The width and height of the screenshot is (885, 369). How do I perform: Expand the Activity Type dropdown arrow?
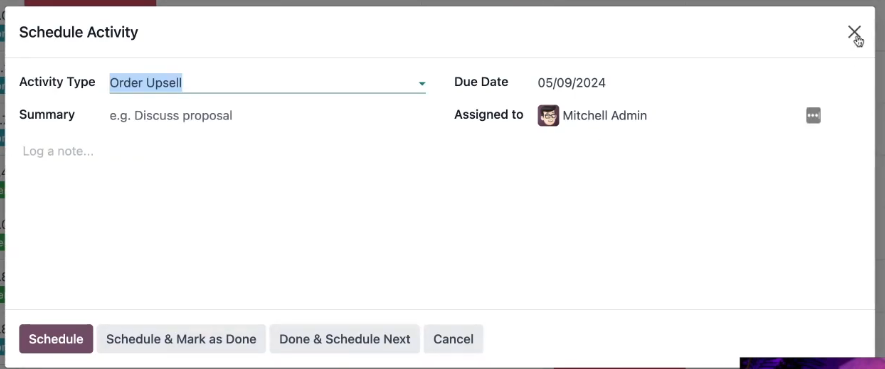point(421,84)
